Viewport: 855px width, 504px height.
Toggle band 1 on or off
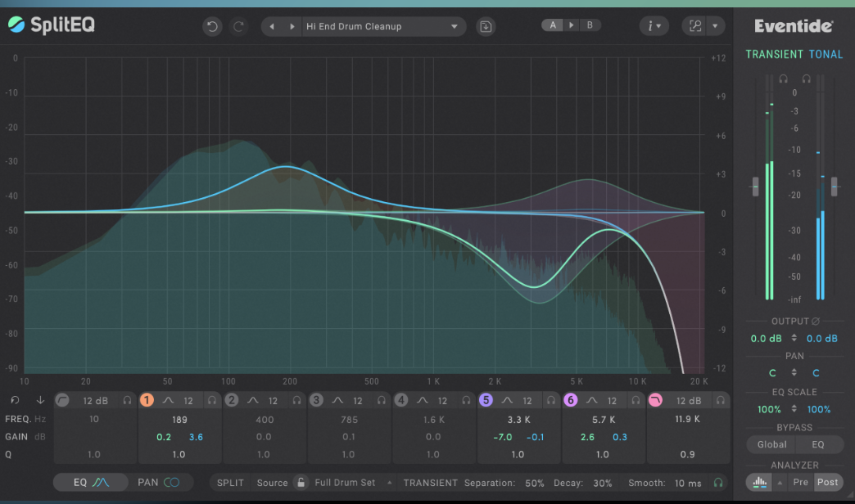(147, 400)
